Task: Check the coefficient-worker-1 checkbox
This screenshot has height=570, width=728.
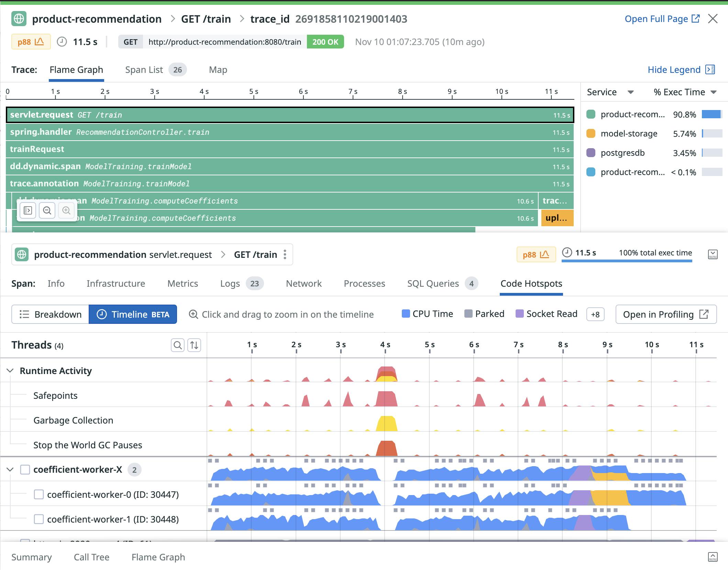Action: click(39, 519)
